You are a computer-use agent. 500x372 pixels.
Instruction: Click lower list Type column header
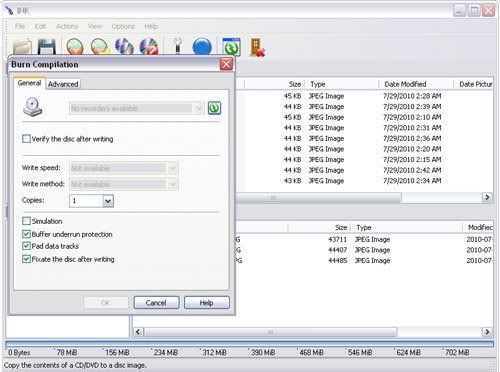[407, 227]
